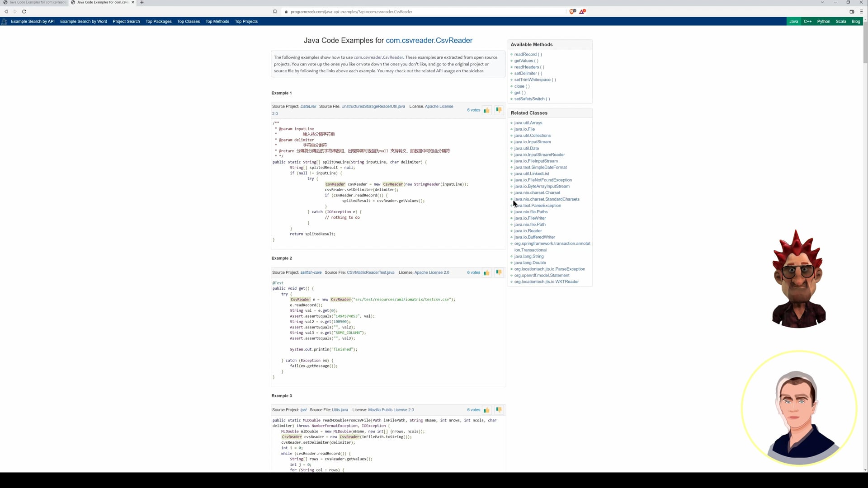Downvote Example 3 with thumbs-down icon
This screenshot has width=868, height=488.
499,410
